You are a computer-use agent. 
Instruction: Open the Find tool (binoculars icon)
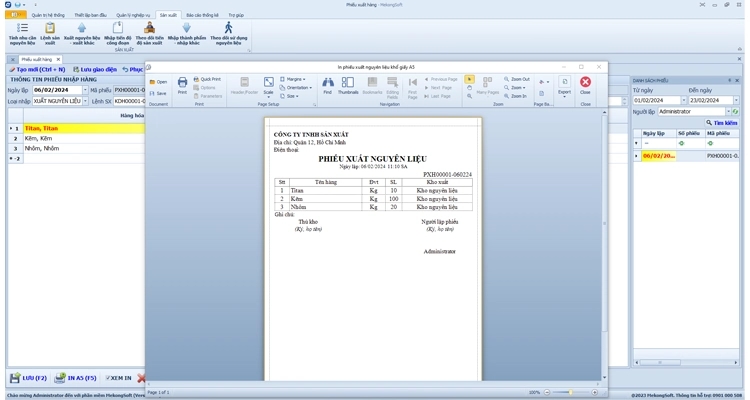[x=327, y=85]
